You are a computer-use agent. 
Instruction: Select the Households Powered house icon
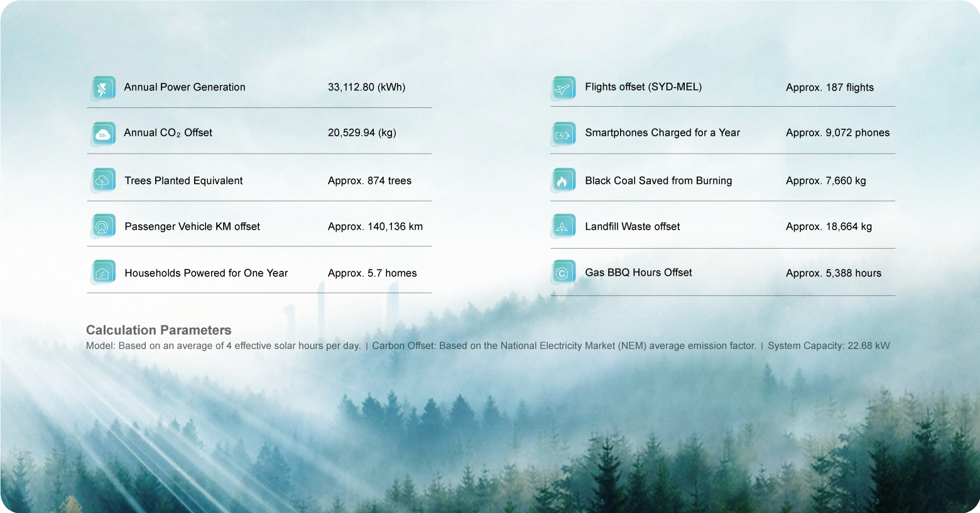(x=103, y=273)
